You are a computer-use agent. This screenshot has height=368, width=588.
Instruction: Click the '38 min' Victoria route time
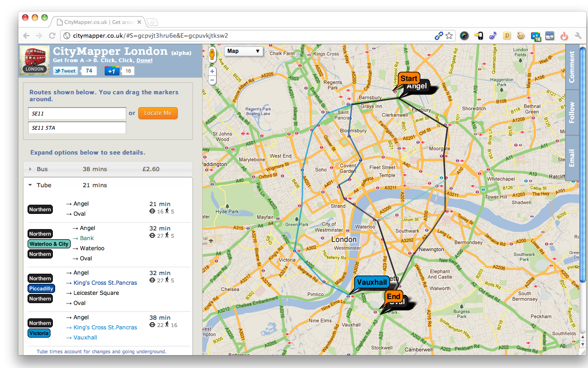[160, 317]
